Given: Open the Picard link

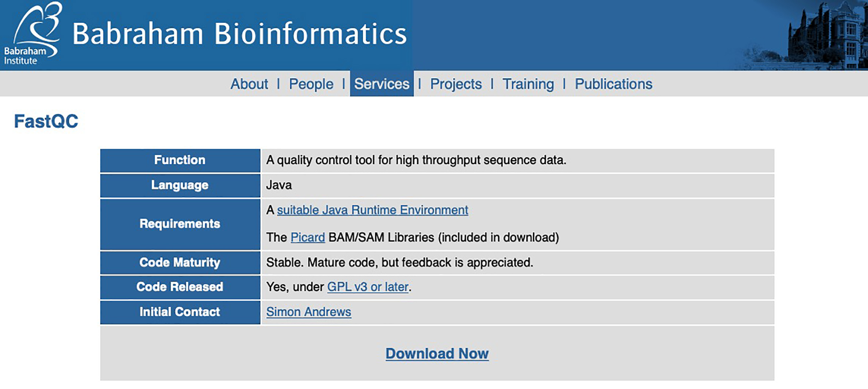Looking at the screenshot, I should coord(308,237).
